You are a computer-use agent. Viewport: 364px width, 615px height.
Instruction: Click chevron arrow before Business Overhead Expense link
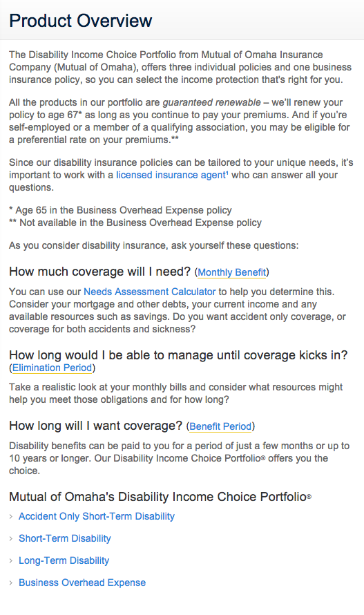click(11, 583)
